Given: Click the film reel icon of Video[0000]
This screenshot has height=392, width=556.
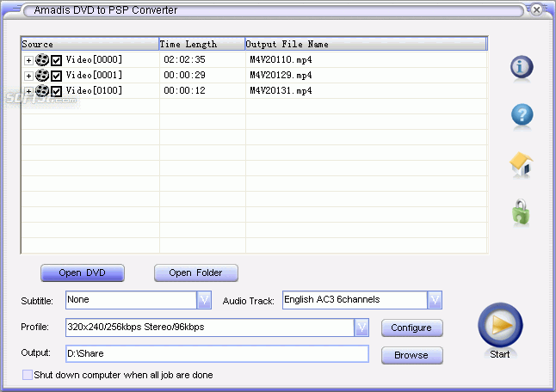Looking at the screenshot, I should 42,60.
